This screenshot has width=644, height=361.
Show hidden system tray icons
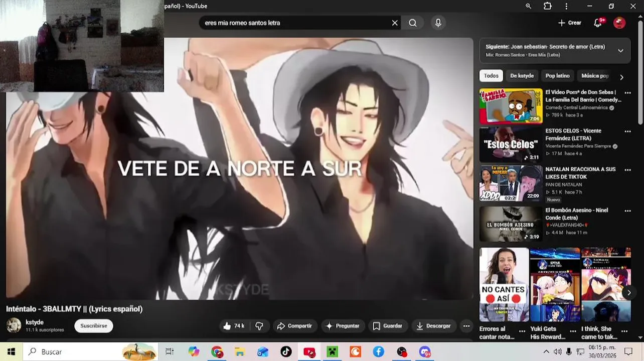546,352
